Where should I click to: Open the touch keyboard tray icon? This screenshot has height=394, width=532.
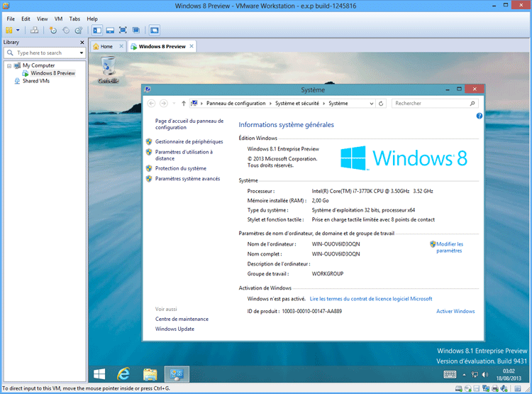click(450, 374)
